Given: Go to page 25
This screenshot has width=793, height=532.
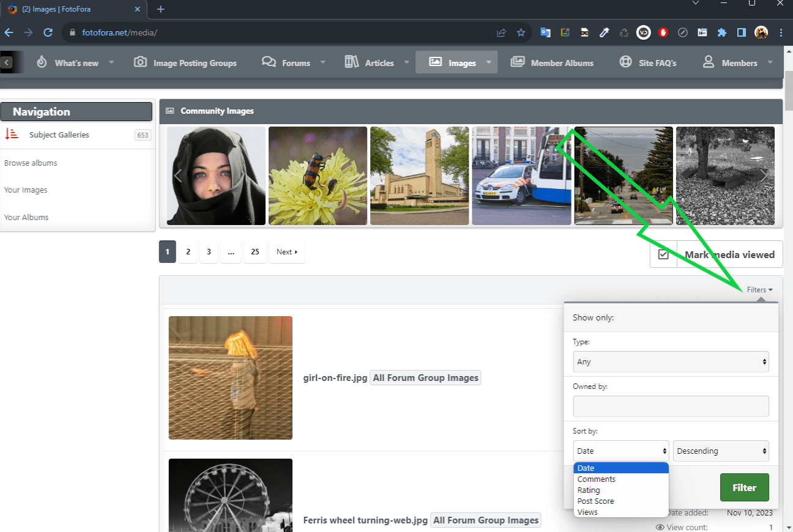Looking at the screenshot, I should (x=255, y=251).
